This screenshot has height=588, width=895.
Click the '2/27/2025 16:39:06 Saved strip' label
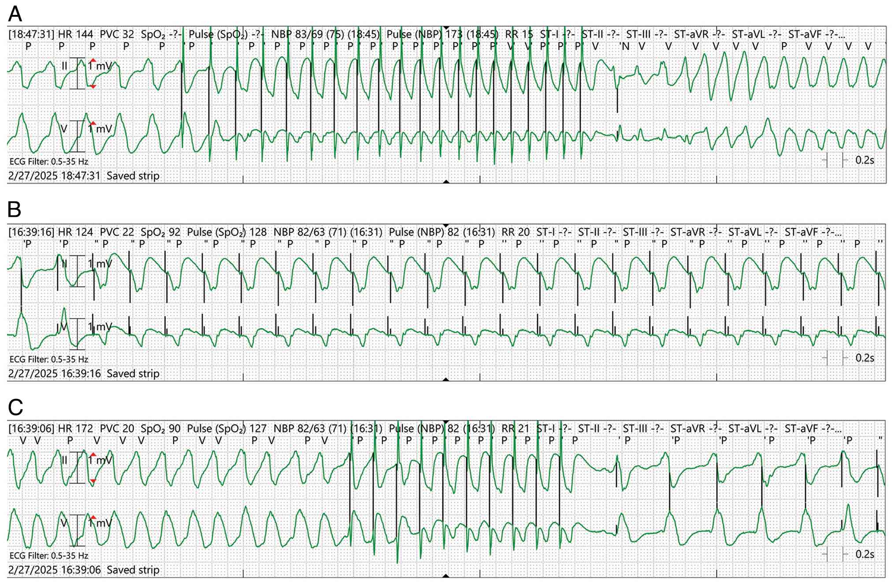(84, 570)
